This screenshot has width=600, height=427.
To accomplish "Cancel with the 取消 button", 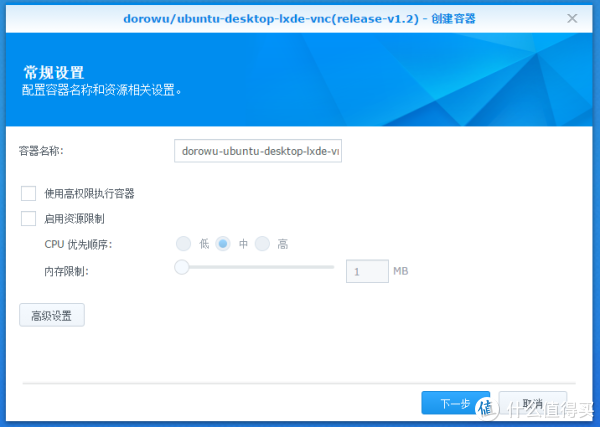I will 532,403.
